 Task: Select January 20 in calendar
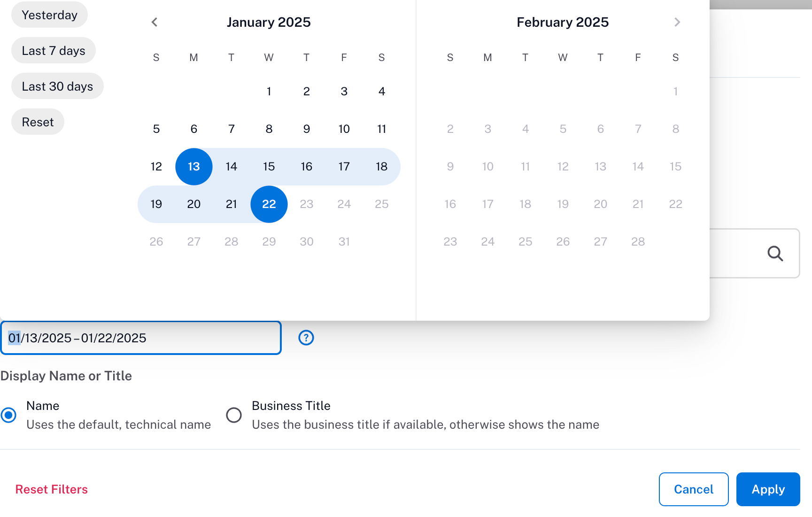click(194, 204)
